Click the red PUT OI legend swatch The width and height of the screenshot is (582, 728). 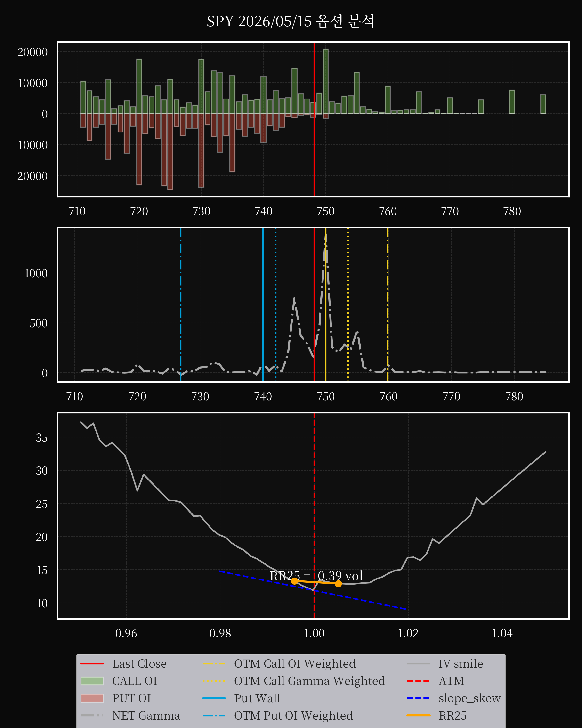[92, 698]
